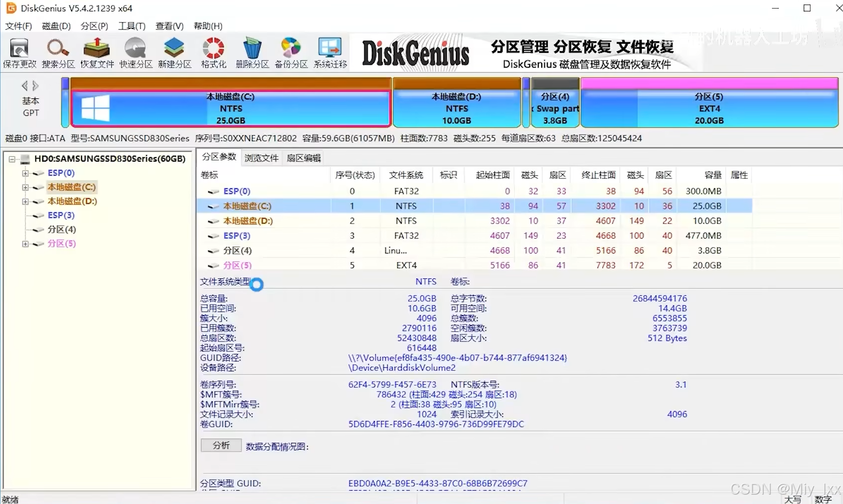This screenshot has width=843, height=504.
Task: Select ESP(3) in the disk tree
Action: click(61, 215)
